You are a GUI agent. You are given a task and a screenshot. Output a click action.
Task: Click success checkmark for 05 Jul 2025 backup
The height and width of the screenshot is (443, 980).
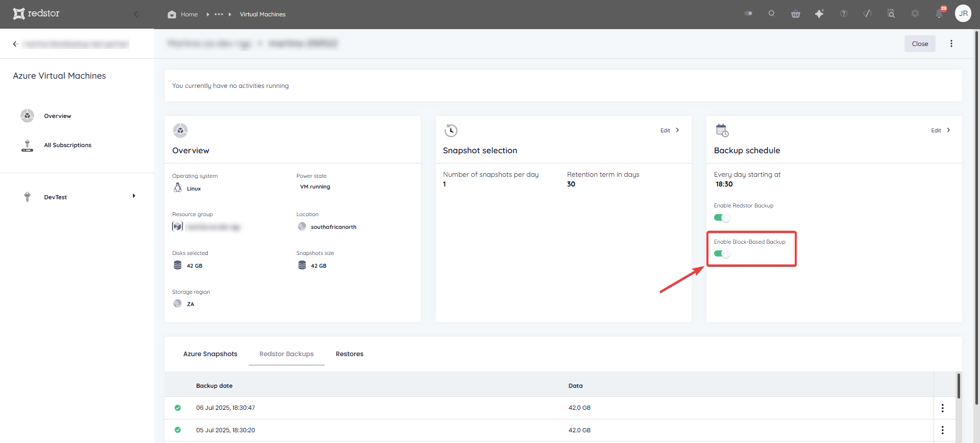[178, 430]
